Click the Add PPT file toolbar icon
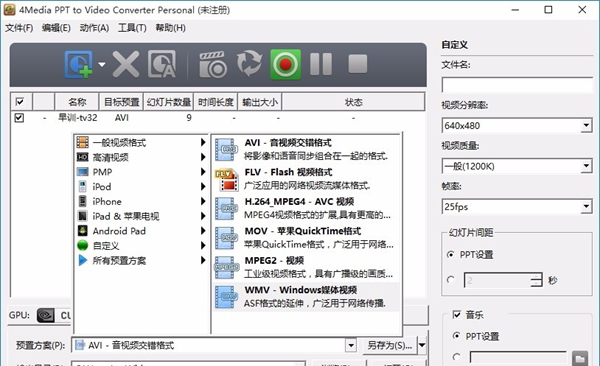Viewport: 600px width, 366px height. point(78,64)
